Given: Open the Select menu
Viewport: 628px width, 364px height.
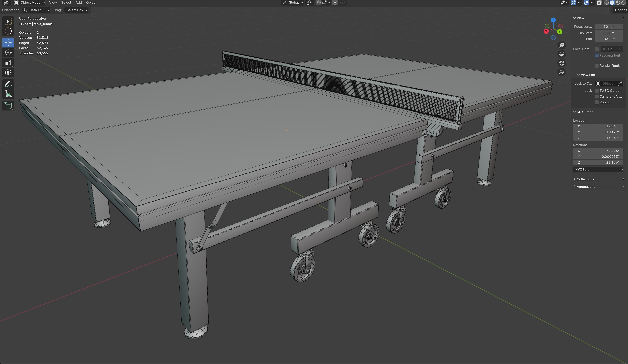Looking at the screenshot, I should 66,2.
